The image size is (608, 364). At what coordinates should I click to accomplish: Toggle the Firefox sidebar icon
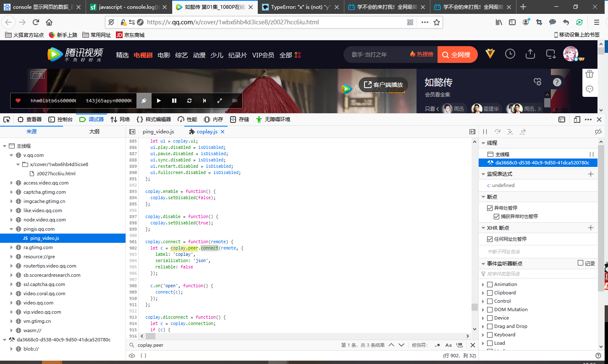point(512,22)
